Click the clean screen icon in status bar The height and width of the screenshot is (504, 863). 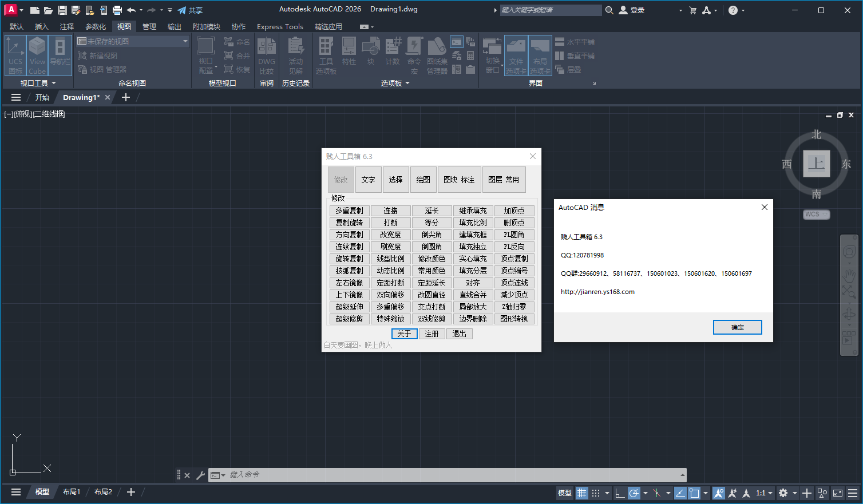[x=838, y=493]
